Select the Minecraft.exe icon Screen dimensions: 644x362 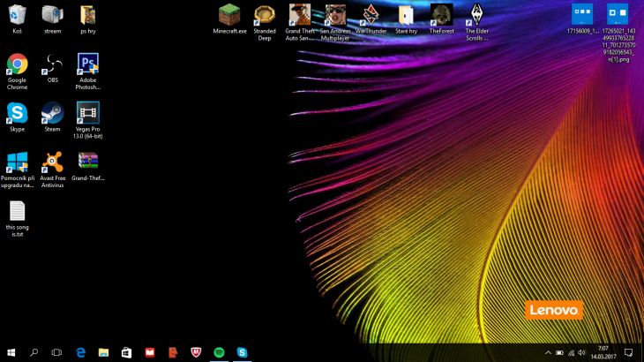point(229,15)
